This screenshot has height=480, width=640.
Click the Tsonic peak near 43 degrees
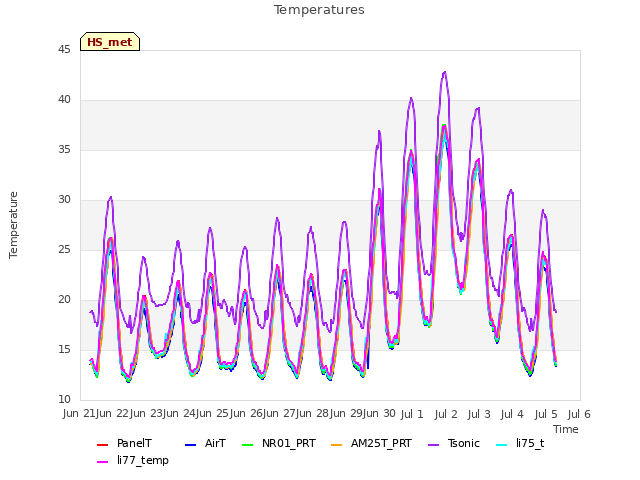pyautogui.click(x=444, y=73)
